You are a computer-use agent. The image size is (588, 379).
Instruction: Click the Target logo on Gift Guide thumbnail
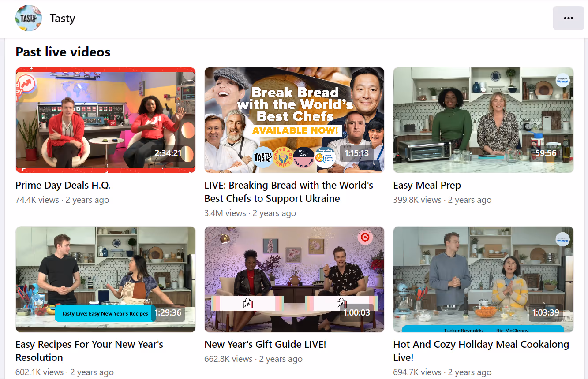(364, 238)
